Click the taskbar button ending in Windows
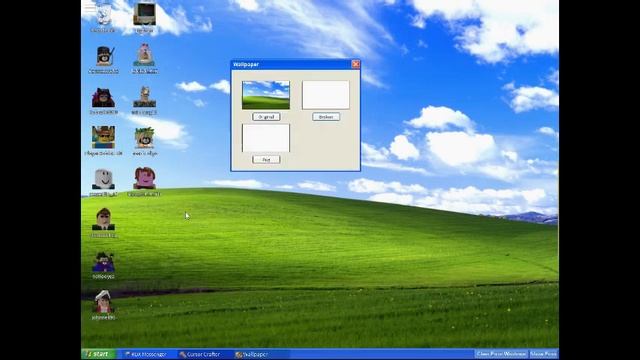The height and width of the screenshot is (360, 640). click(501, 354)
